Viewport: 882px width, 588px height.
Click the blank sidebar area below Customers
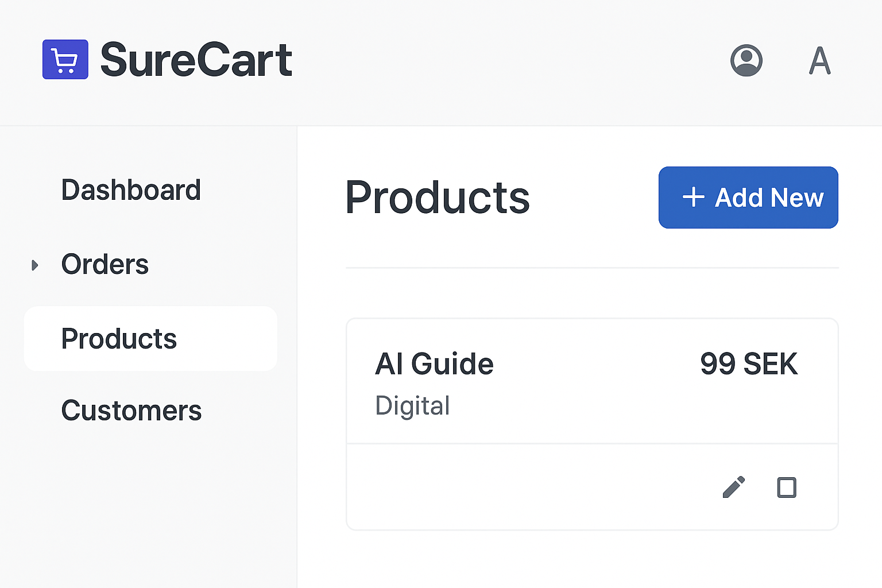point(148,505)
